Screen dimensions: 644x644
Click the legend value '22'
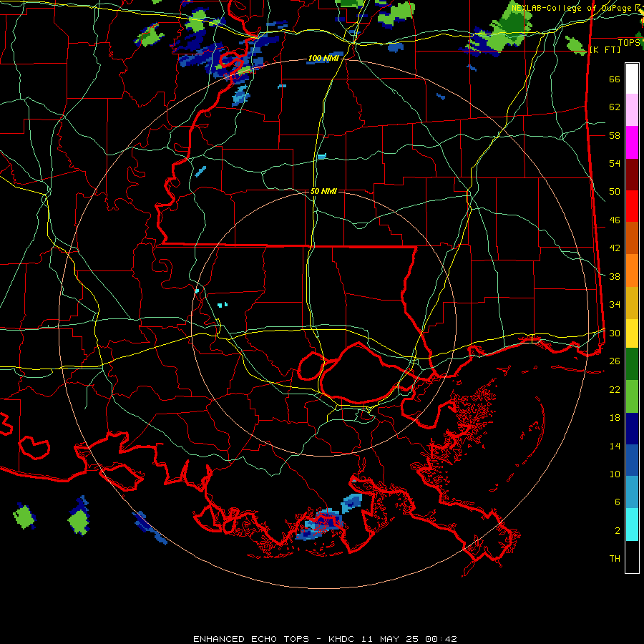(615, 390)
